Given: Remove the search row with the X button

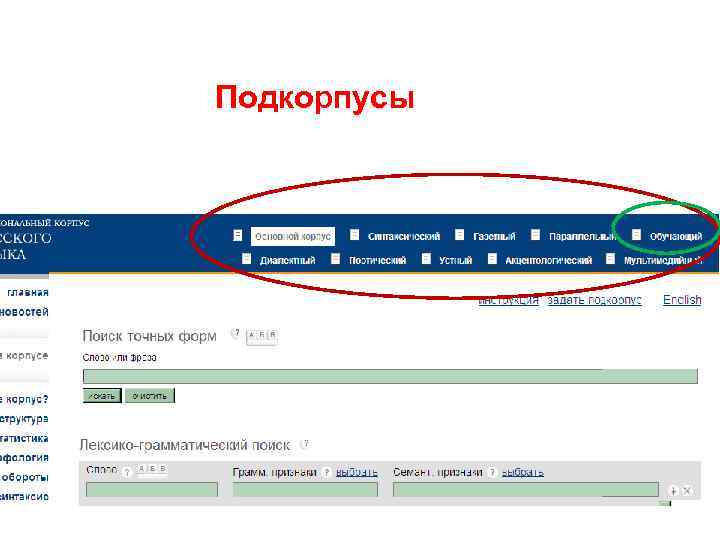Looking at the screenshot, I should point(687,491).
